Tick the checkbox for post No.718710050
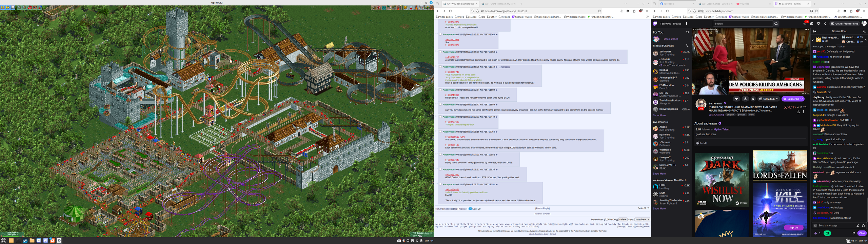The height and width of the screenshot is (244, 868). point(440,52)
